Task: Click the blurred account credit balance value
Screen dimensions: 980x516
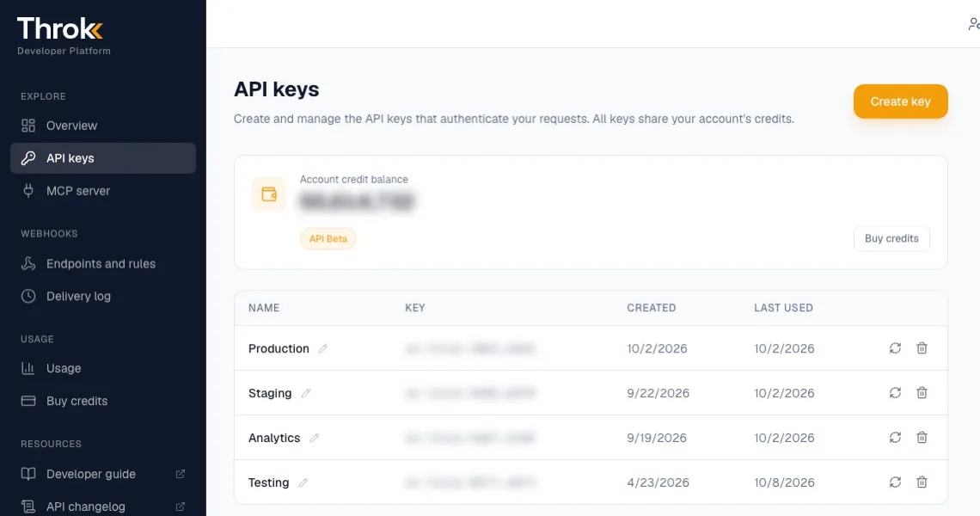Action: [x=357, y=201]
